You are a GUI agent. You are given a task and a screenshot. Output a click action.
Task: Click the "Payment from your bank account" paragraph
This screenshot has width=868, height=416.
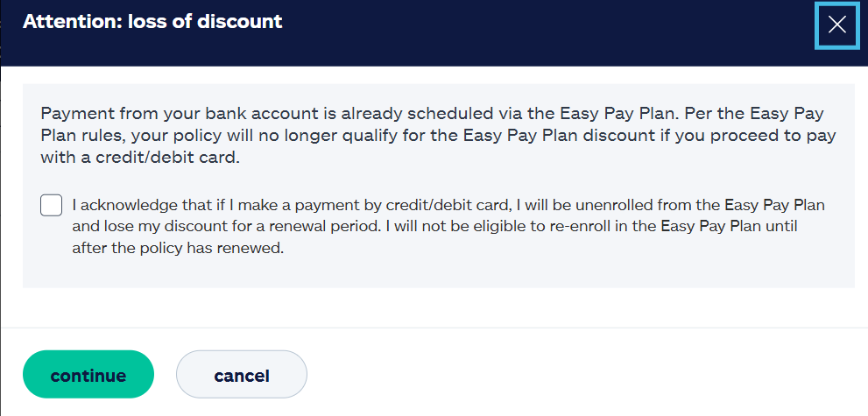(433, 137)
